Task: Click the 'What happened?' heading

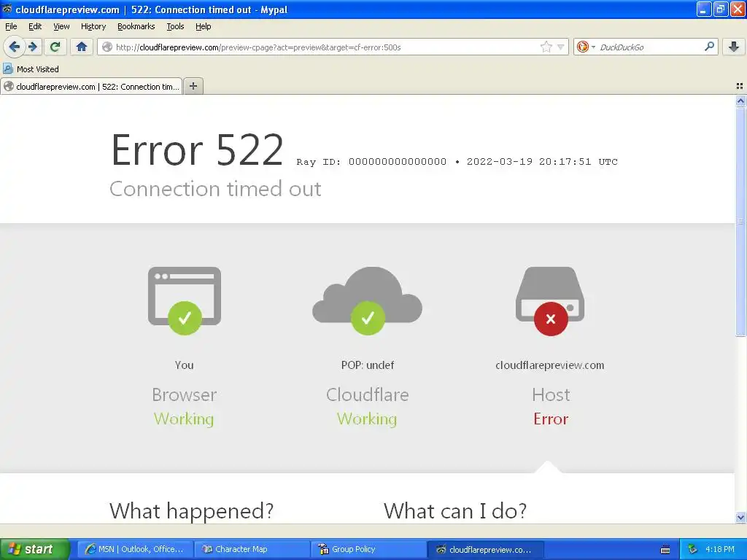Action: tap(192, 510)
